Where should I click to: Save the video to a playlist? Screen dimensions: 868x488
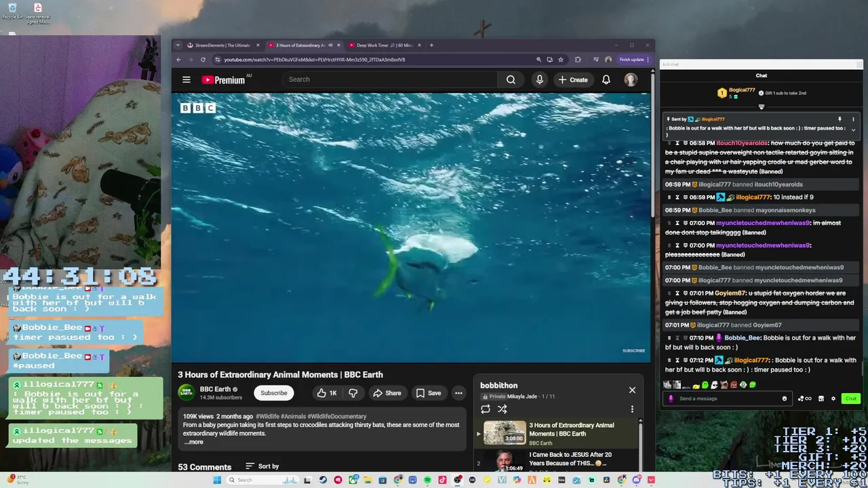429,393
